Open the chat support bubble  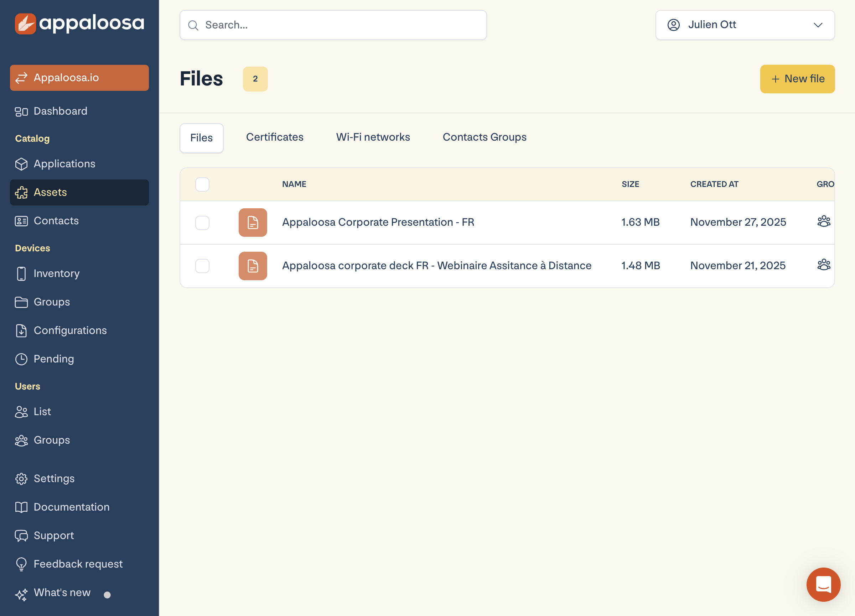point(823,585)
